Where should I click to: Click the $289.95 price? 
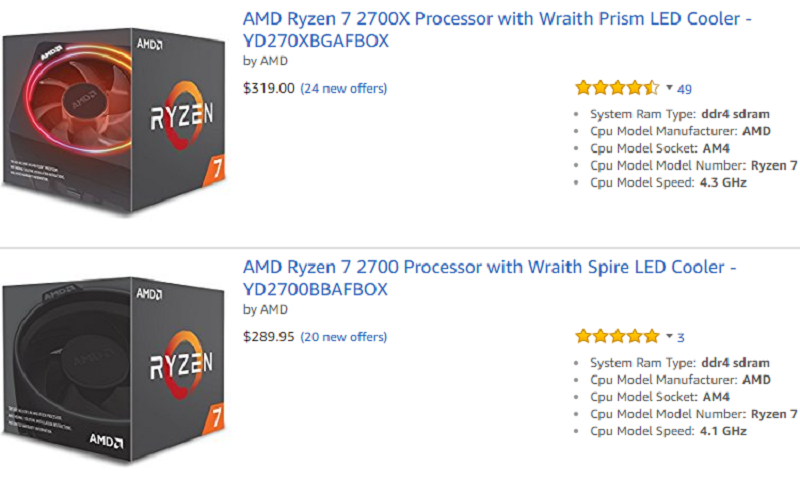tap(269, 337)
